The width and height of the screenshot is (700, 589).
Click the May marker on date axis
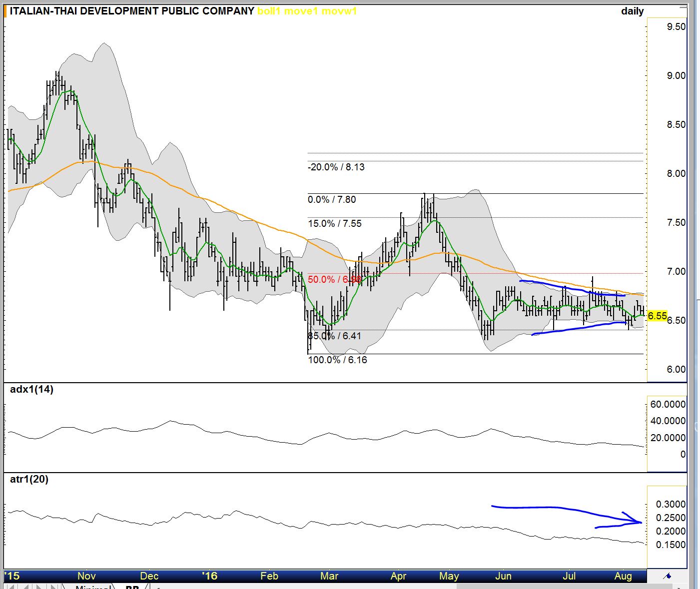pyautogui.click(x=449, y=576)
